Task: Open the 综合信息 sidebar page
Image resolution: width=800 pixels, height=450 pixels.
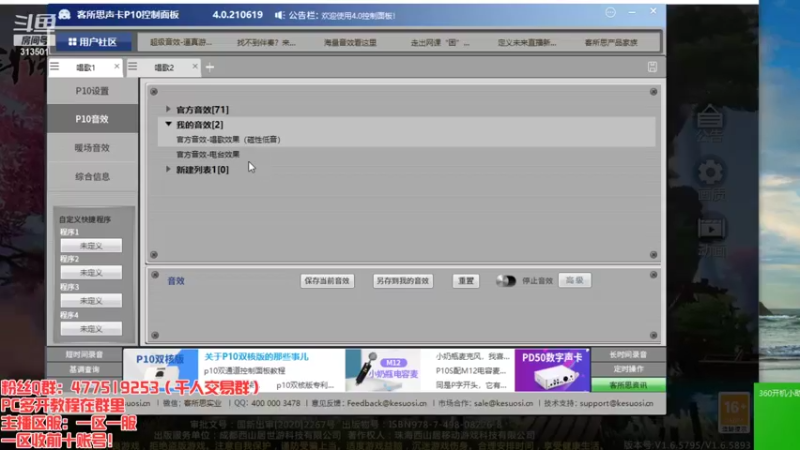Action: [92, 177]
